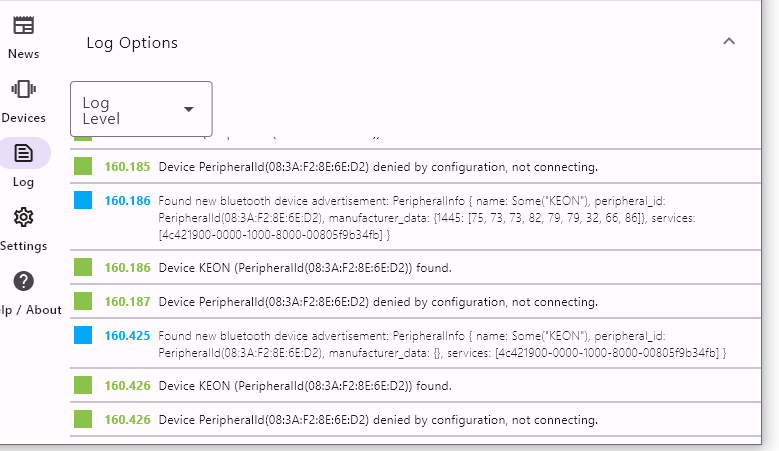779x451 pixels.
Task: Click green marker of 160.187 denied entry
Action: click(x=83, y=301)
